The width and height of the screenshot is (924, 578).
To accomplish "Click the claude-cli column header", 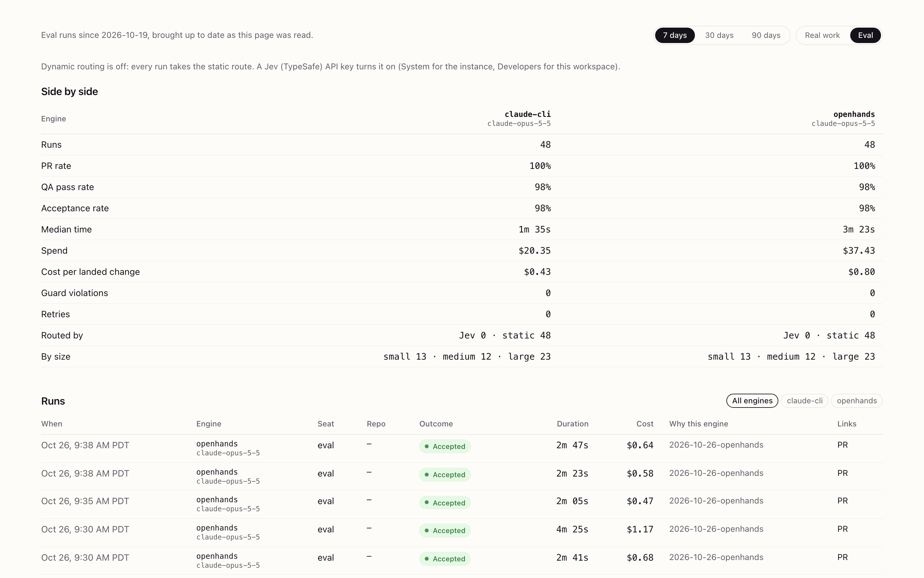I will pyautogui.click(x=527, y=114).
